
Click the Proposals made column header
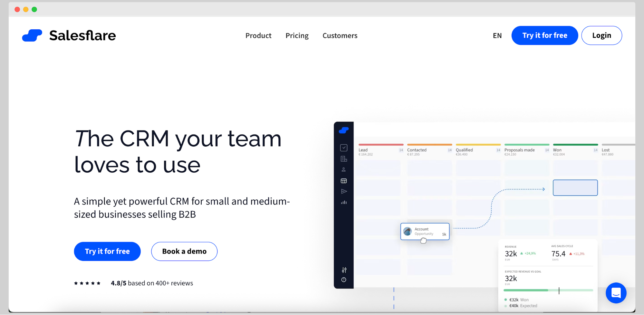(519, 150)
